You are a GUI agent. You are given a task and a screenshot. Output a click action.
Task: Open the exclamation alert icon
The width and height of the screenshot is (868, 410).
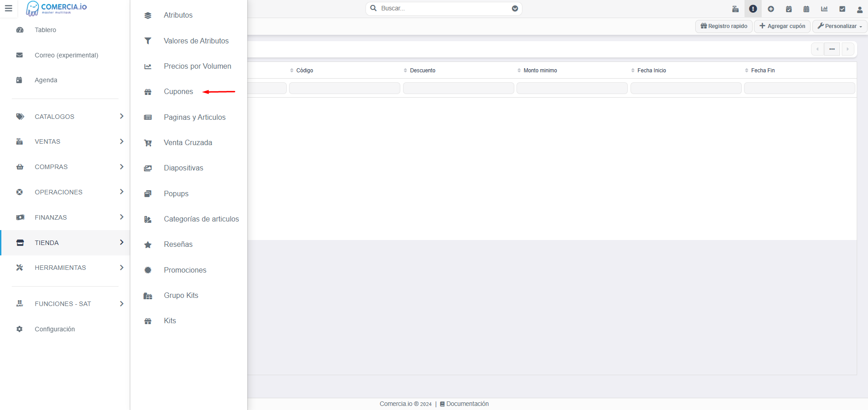pyautogui.click(x=753, y=9)
